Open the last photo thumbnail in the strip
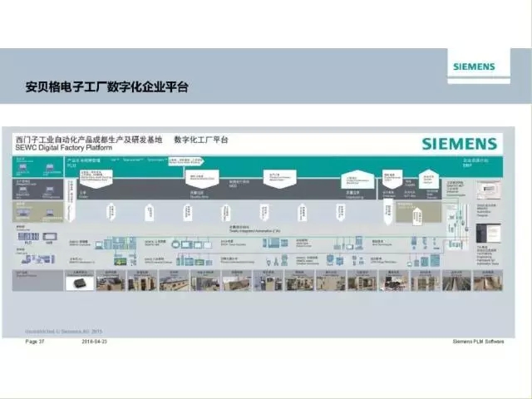This screenshot has width=532, height=399. [488, 281]
